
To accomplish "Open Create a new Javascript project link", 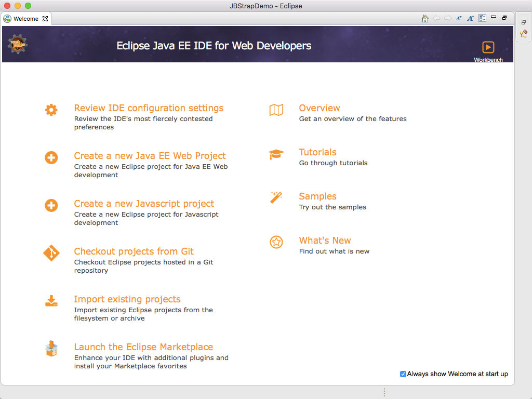I will coord(144,204).
